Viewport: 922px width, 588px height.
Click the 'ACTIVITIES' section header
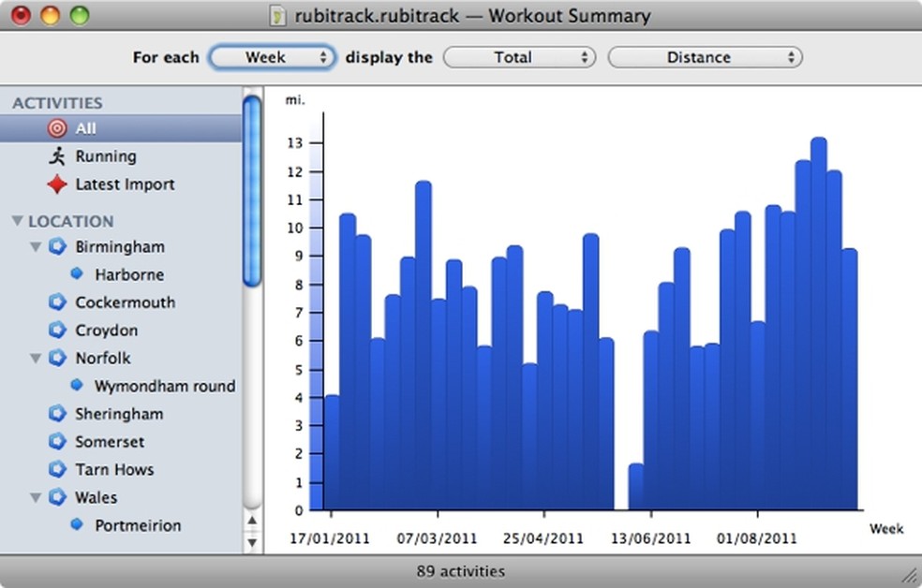pos(57,103)
